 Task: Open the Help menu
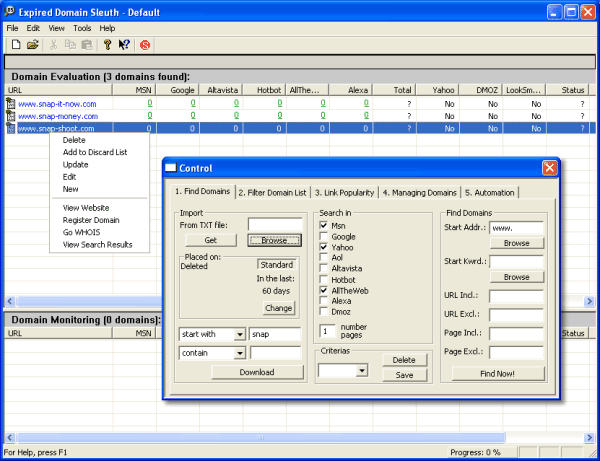point(107,28)
